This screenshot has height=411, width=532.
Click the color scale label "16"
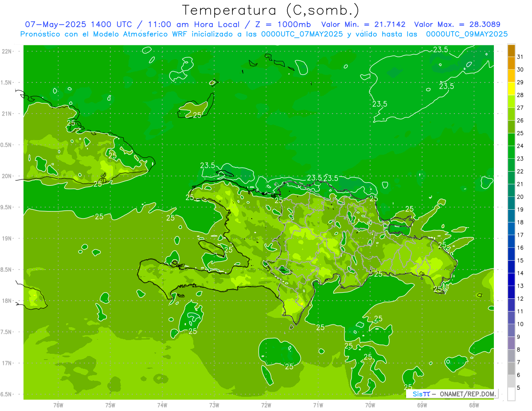(520, 248)
